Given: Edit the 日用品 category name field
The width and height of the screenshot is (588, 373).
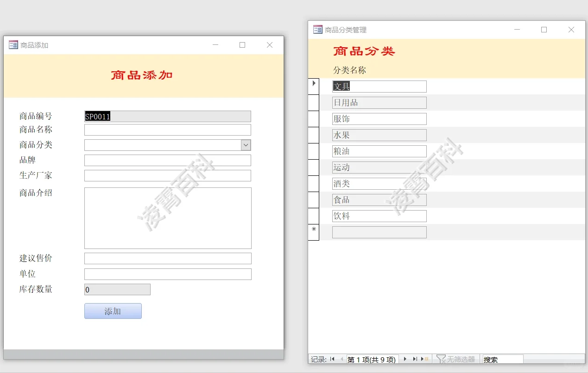Looking at the screenshot, I should pos(379,102).
